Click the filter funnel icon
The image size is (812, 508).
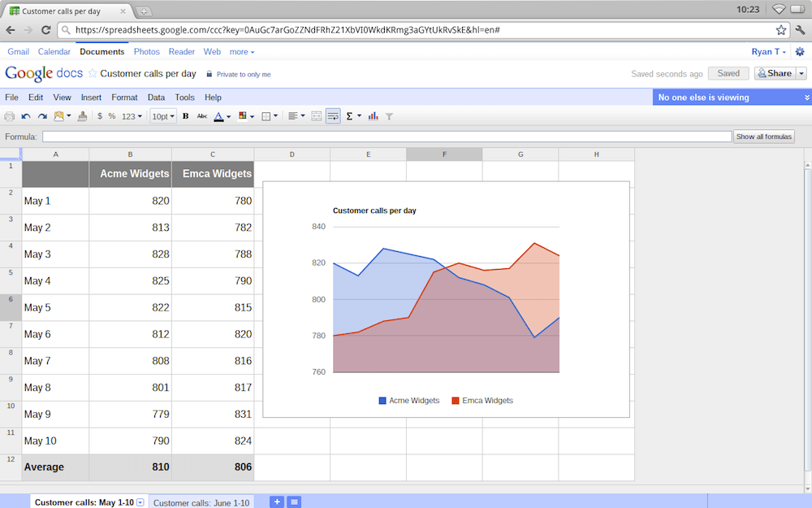point(390,116)
